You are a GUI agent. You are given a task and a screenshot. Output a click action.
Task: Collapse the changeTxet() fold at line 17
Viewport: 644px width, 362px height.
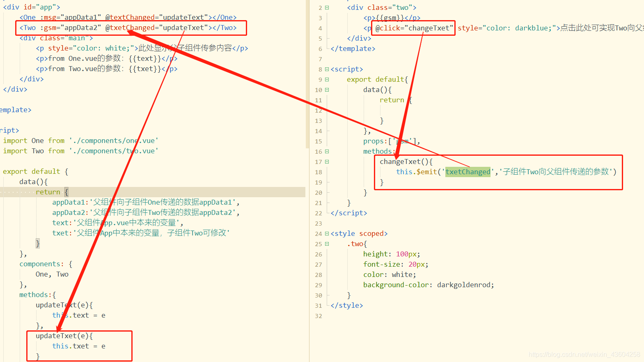click(x=327, y=161)
